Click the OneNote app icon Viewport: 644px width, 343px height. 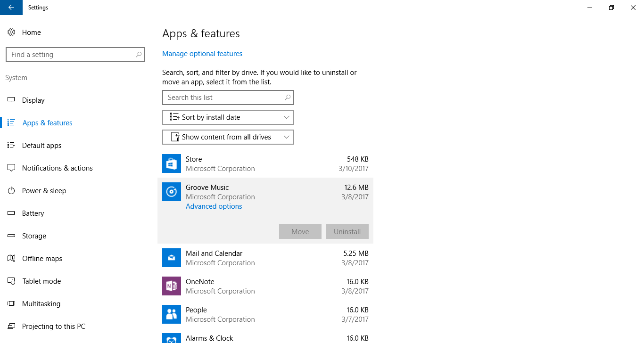point(172,286)
